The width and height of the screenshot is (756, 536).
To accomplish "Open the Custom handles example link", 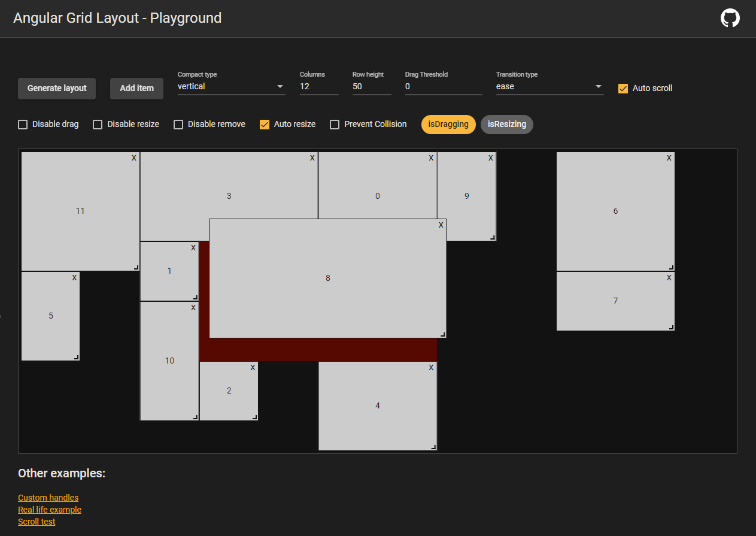I will coord(48,498).
